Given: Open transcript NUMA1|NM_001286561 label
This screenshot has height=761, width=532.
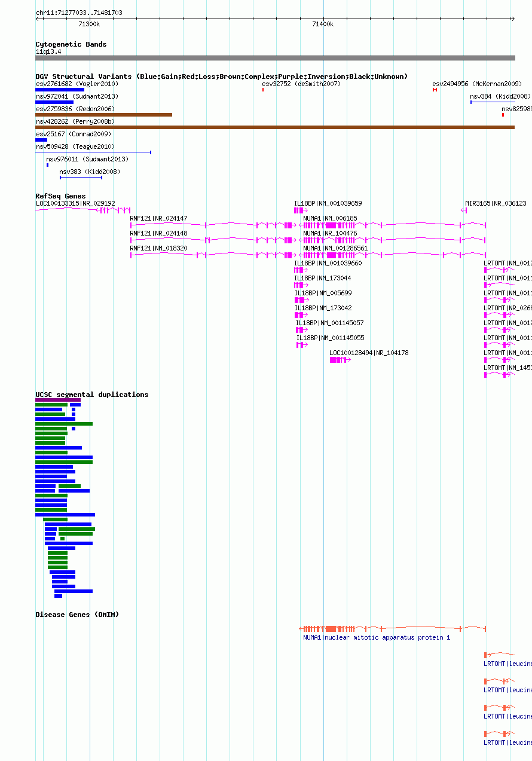Looking at the screenshot, I should pyautogui.click(x=336, y=248).
